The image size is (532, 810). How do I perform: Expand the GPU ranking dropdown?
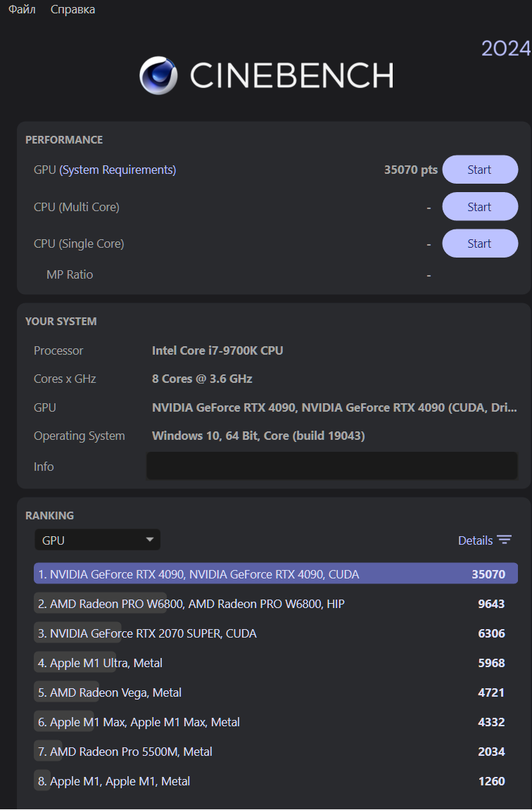click(x=97, y=540)
